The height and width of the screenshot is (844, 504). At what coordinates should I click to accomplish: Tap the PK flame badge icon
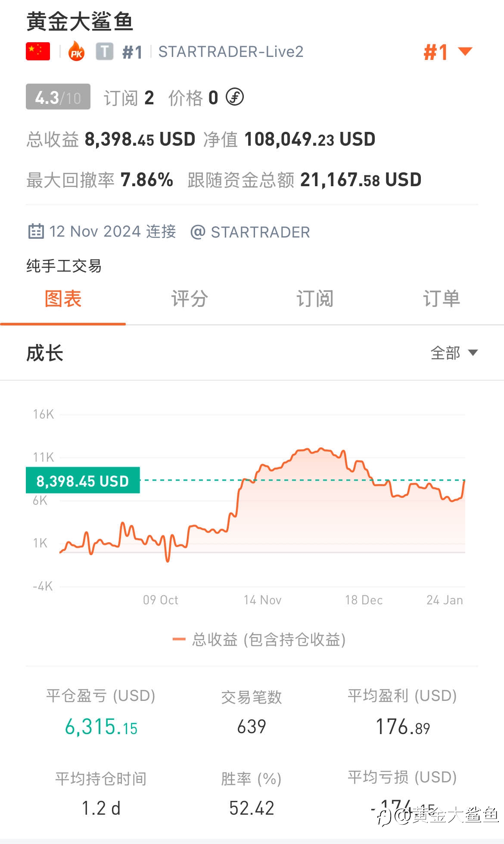pos(76,51)
